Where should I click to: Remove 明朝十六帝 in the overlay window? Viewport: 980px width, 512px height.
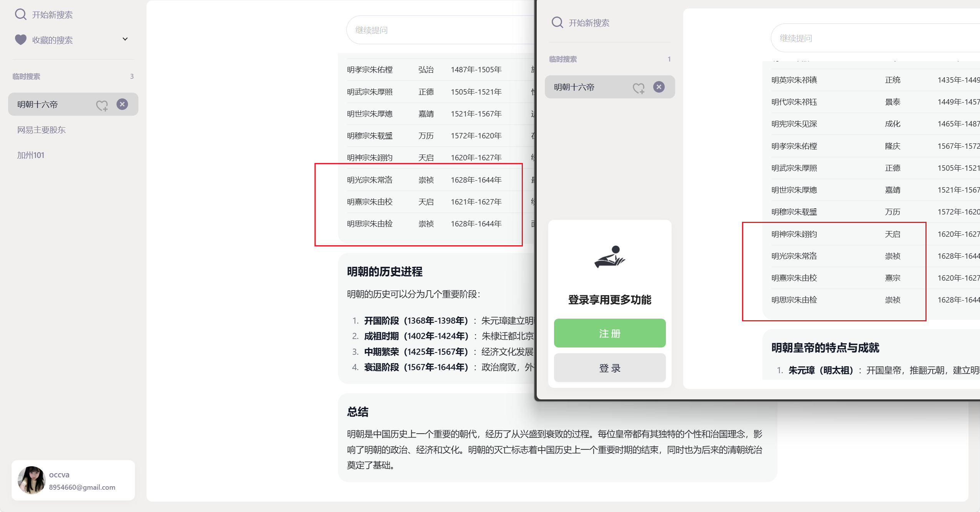(659, 87)
